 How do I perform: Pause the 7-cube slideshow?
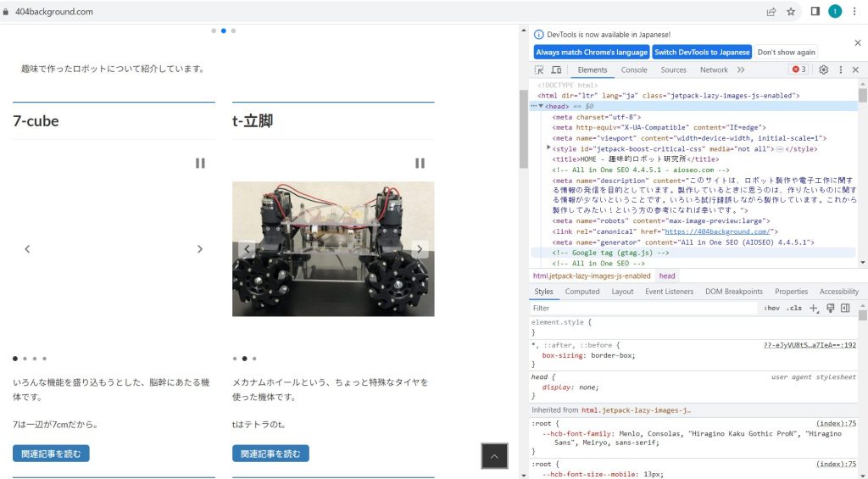pos(200,163)
